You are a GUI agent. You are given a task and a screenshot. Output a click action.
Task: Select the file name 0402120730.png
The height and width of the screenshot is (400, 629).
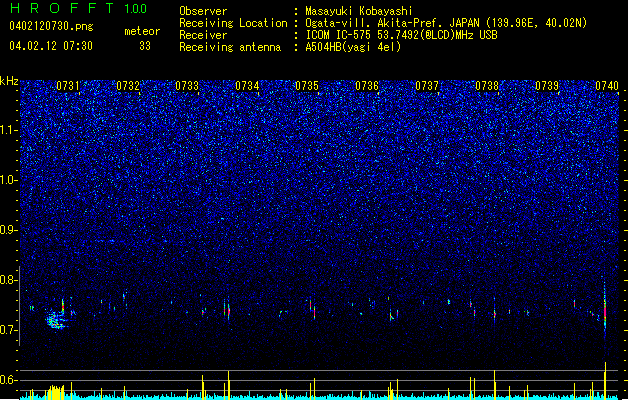click(51, 26)
